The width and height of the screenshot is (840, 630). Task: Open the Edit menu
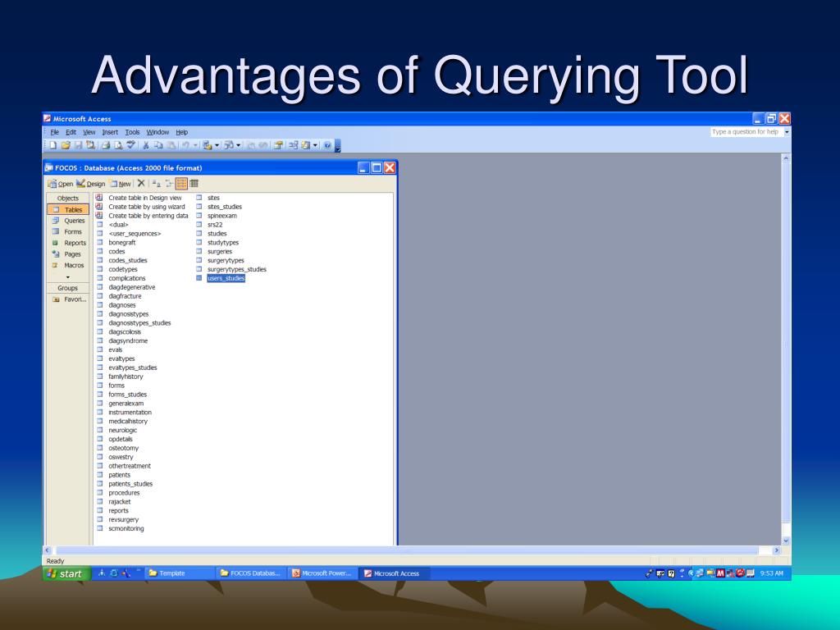coord(71,132)
